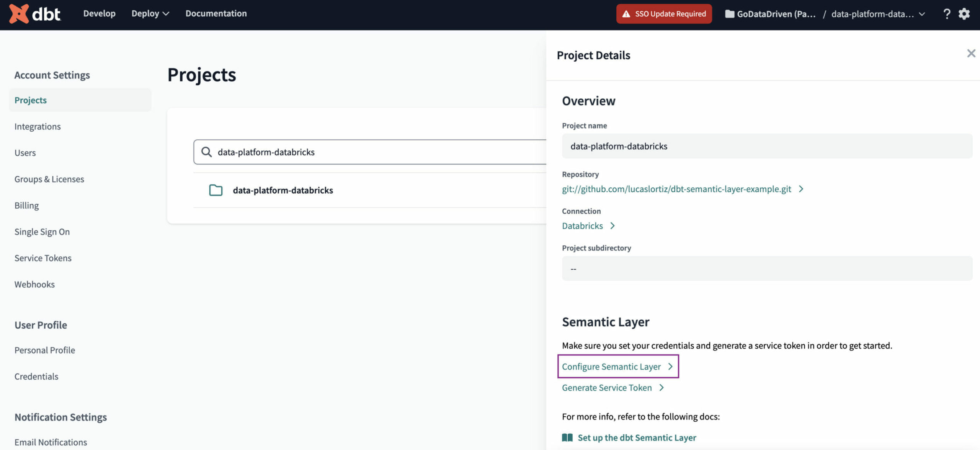Click the Project name field

[x=767, y=146]
